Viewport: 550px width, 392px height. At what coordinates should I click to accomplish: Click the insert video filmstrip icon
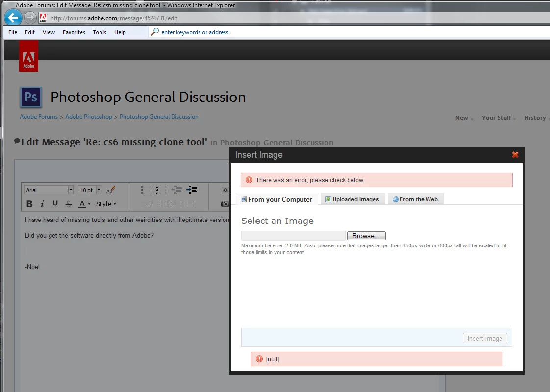pyautogui.click(x=225, y=190)
